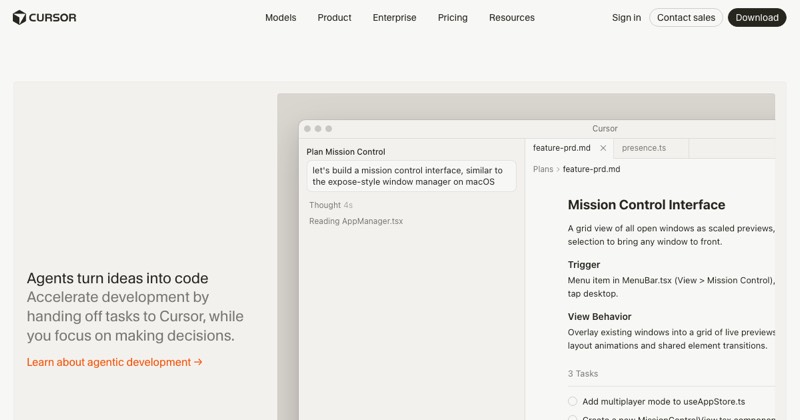The height and width of the screenshot is (420, 800).
Task: Click the feature-prd.md breadcrumb item
Action: coord(591,169)
